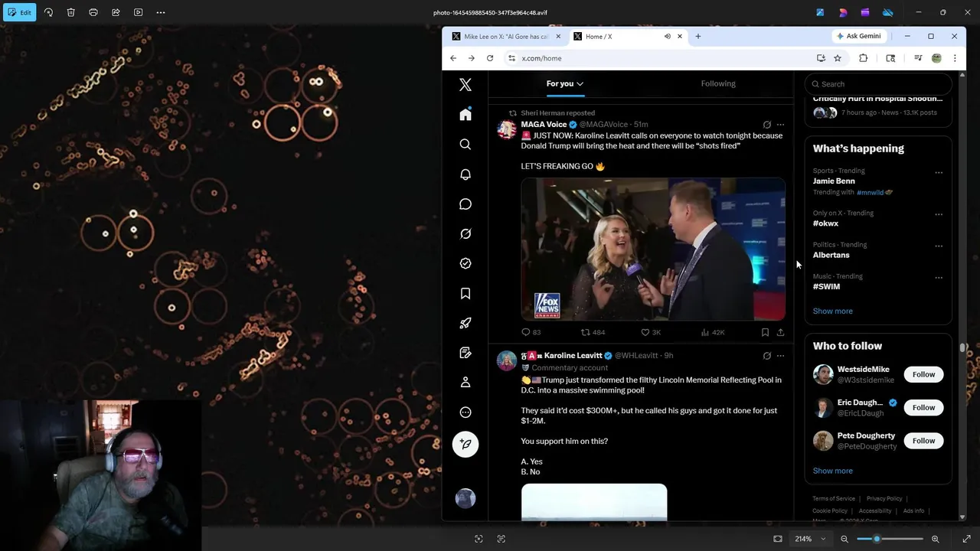
Task: Open Chrome three-dot menu
Action: pyautogui.click(x=955, y=58)
